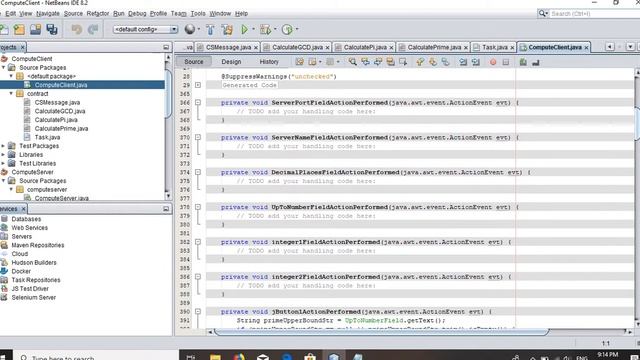Click the red Start Macro Recording icon
This screenshot has height=360, width=640.
pos(493,62)
